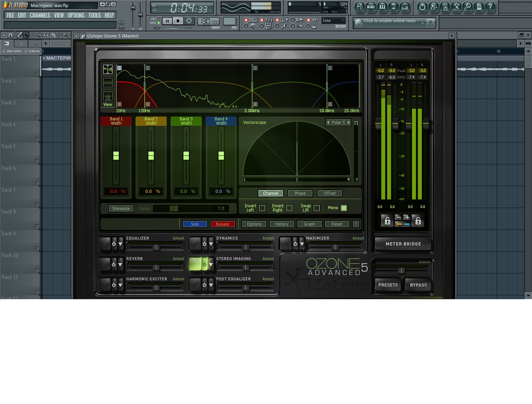532x404 pixels.
Task: Toggle Stereo Imaging module power button
Action: [204, 264]
